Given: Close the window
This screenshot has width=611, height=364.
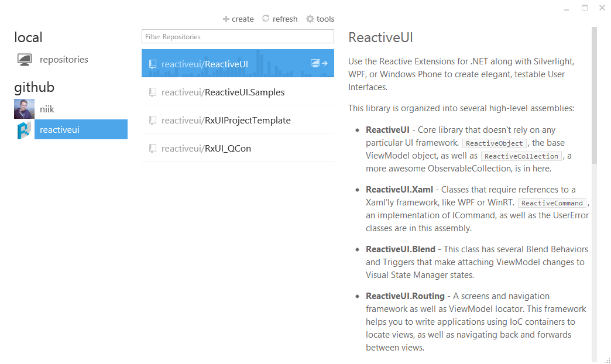Looking at the screenshot, I should point(602,8).
